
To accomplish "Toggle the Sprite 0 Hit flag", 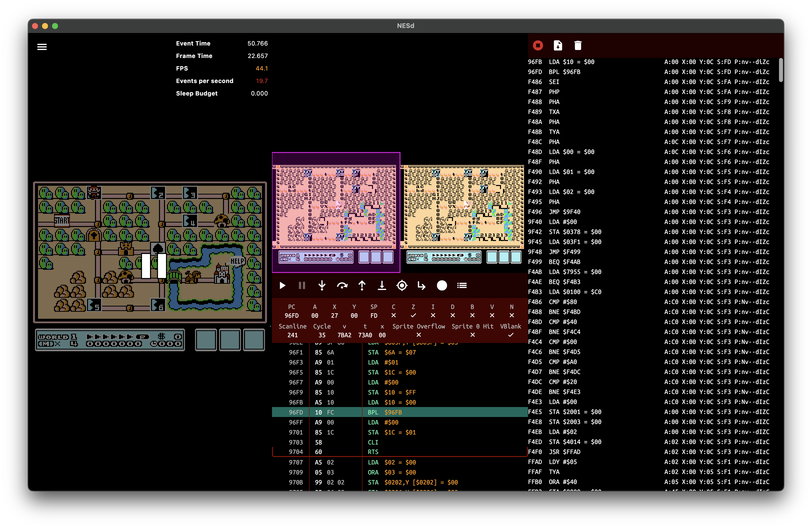I will (x=472, y=335).
